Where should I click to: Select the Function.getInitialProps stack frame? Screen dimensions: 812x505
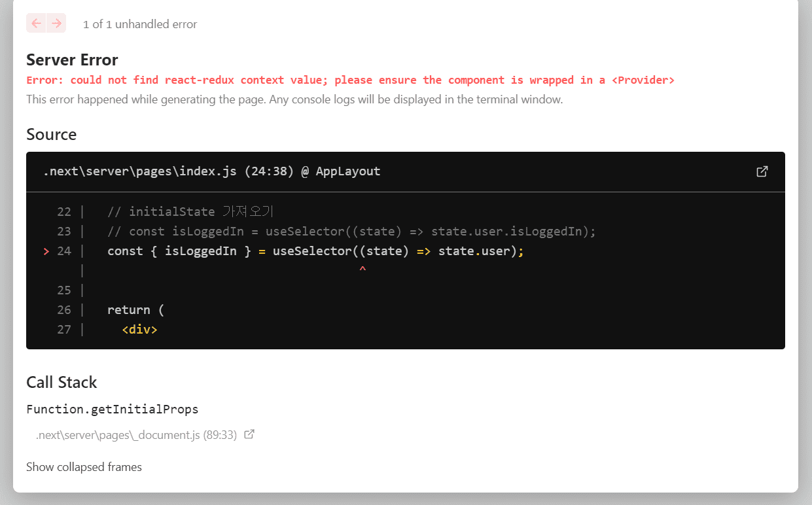112,409
